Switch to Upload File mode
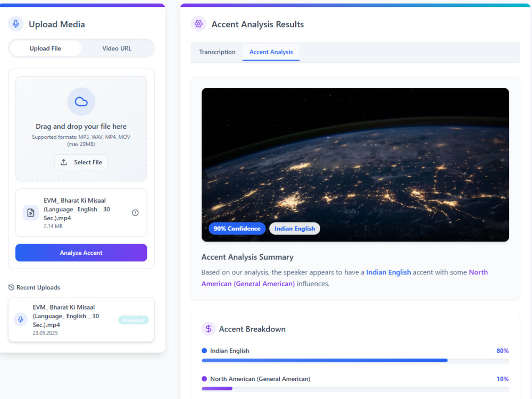 click(45, 48)
